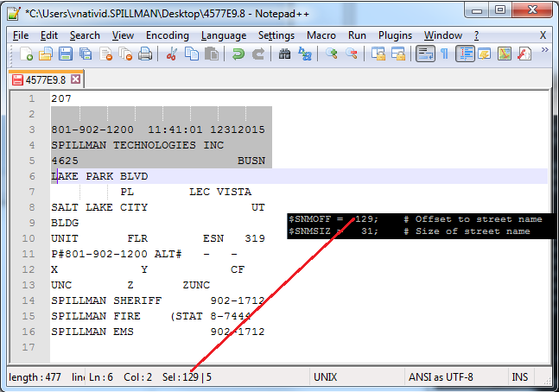Screen dimensions: 559x392
Task: Click the Document Map toolbar icon
Action: pos(505,54)
